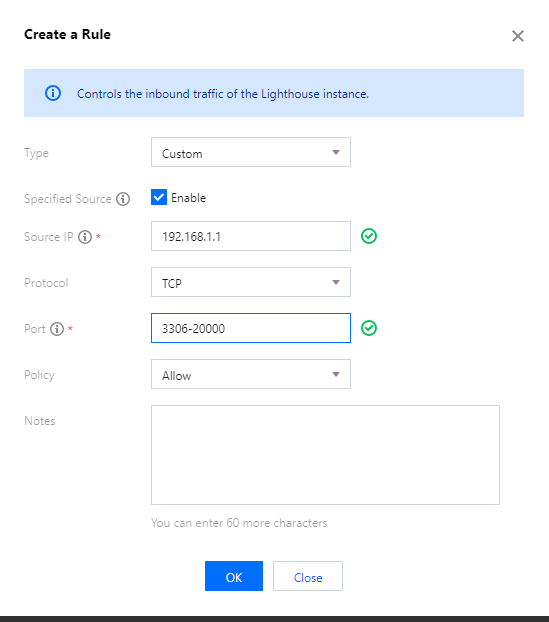This screenshot has height=622, width=549.
Task: Click the arrow on the Protocol combo box
Action: click(336, 282)
